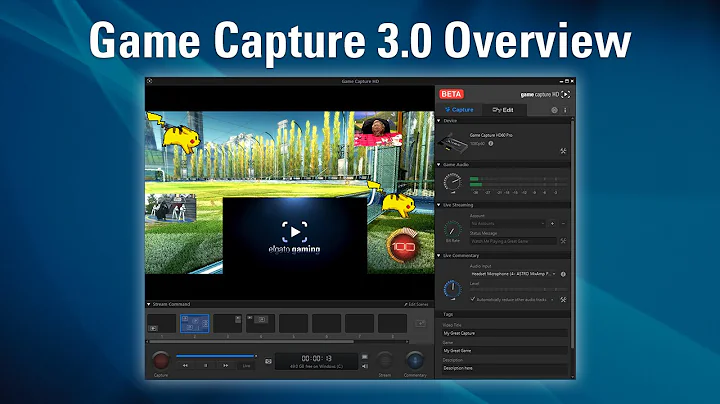
Task: Click the info icon beside Audio Input
Action: pyautogui.click(x=563, y=274)
